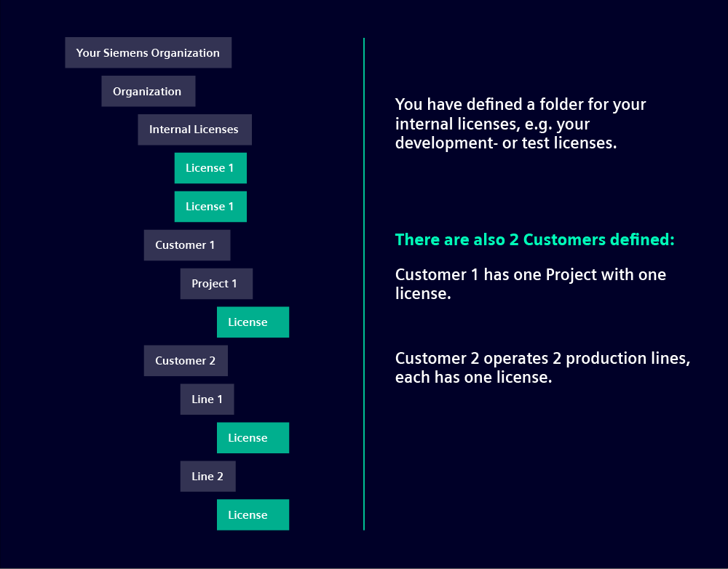The width and height of the screenshot is (728, 569).
Task: Click the Customer 2 production lines text
Action: tap(542, 358)
